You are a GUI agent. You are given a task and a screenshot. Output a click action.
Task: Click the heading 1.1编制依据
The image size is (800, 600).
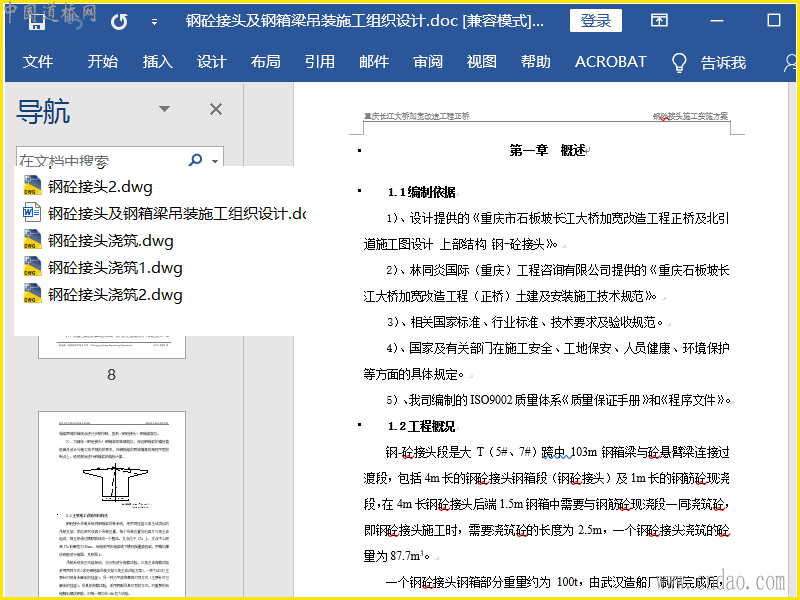coord(421,192)
